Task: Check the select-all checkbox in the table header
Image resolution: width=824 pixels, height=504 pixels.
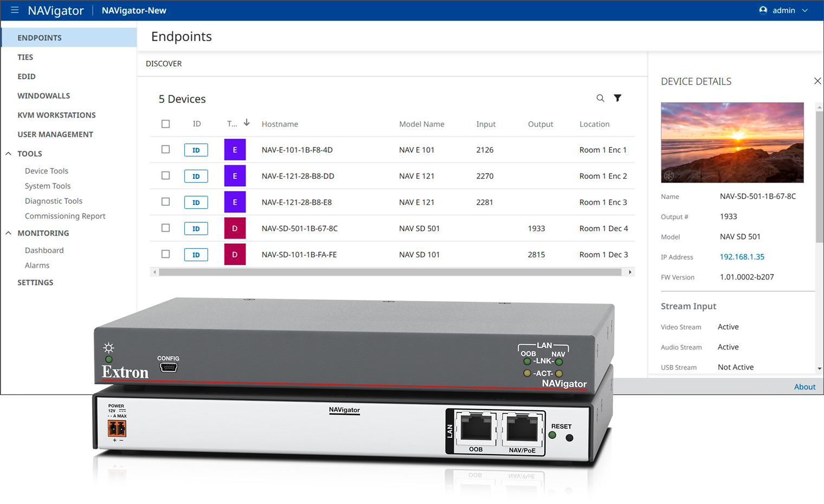Action: coord(165,124)
